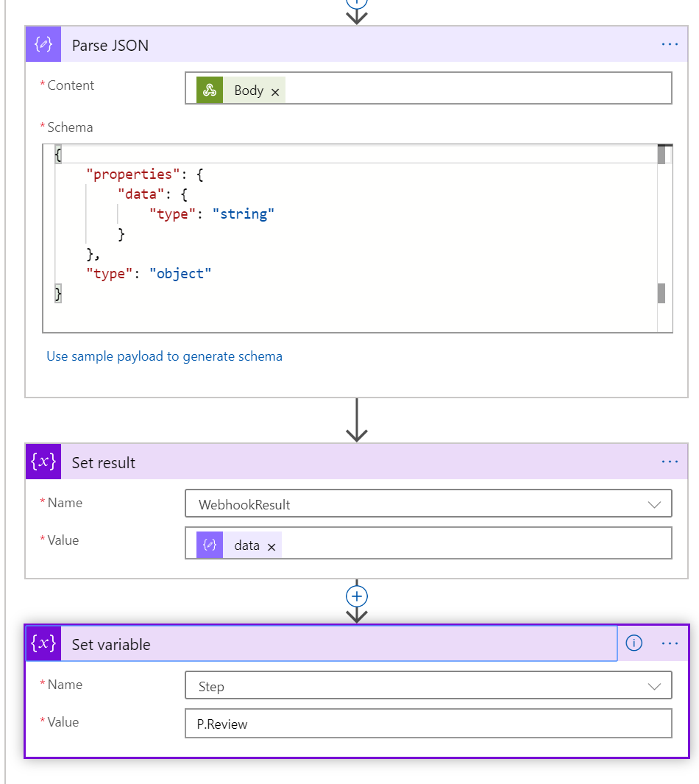Viewport: 699px width, 784px height.
Task: Open the info tooltip on Set variable
Action: (634, 643)
